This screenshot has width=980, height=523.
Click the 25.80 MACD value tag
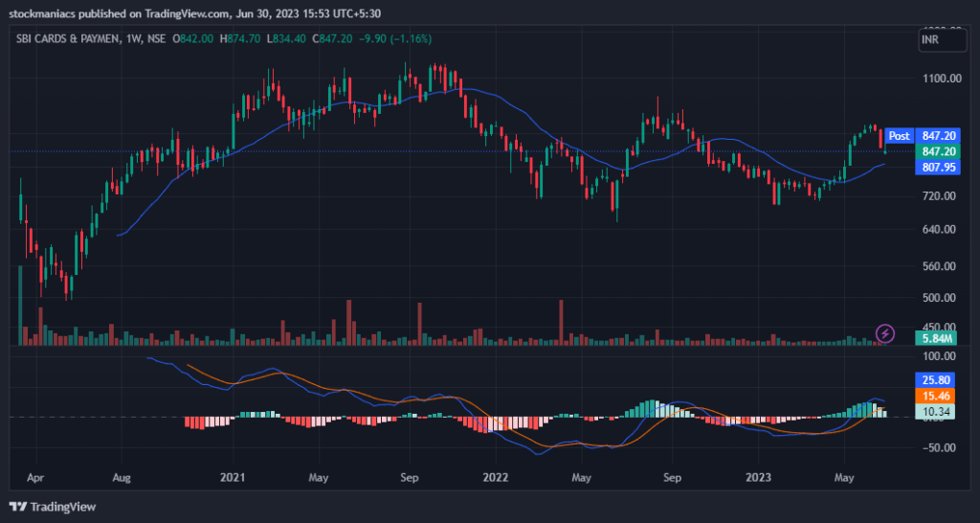935,379
